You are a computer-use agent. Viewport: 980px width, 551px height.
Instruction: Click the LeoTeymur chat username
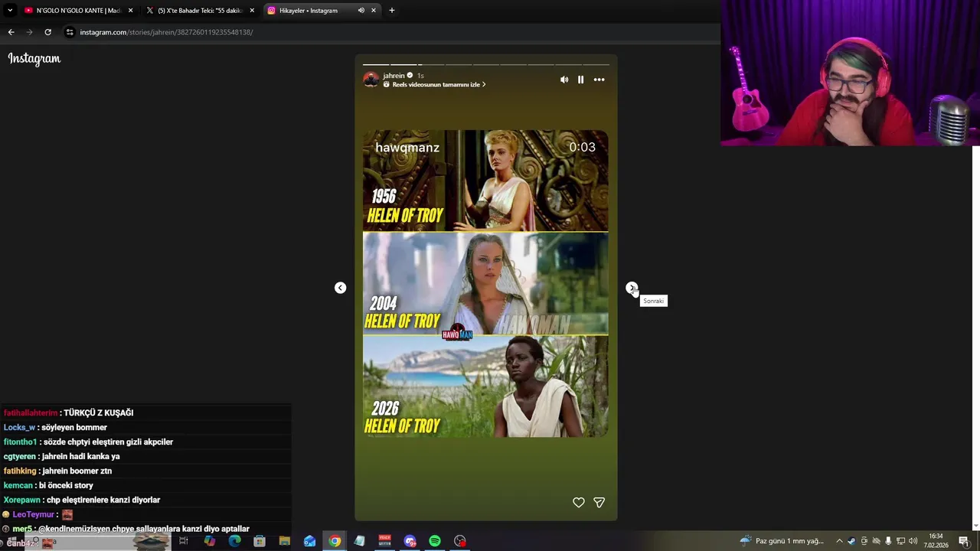[x=33, y=514]
